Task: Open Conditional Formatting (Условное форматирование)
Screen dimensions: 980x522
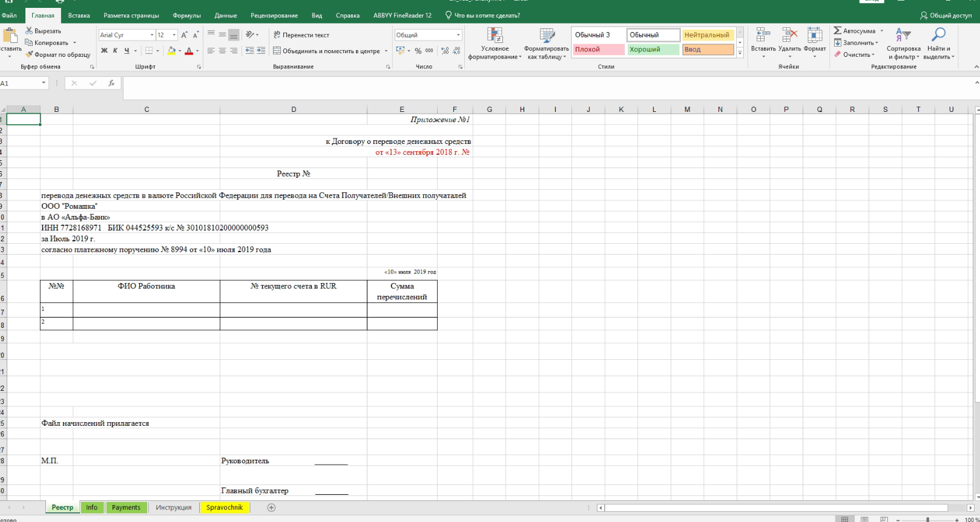Action: [495, 44]
